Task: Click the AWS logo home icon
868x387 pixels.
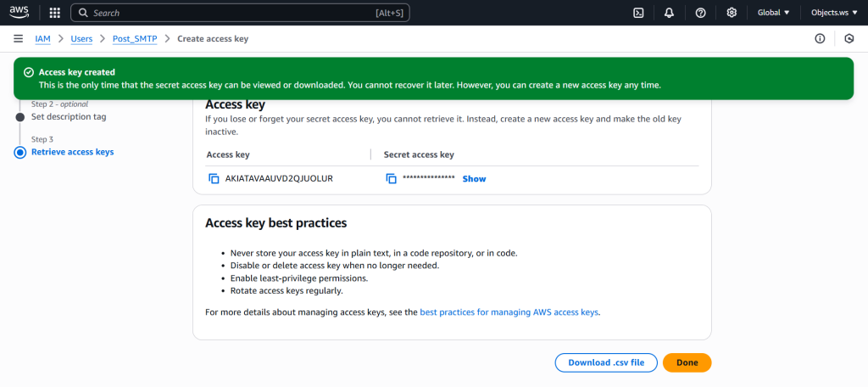Action: pos(19,13)
